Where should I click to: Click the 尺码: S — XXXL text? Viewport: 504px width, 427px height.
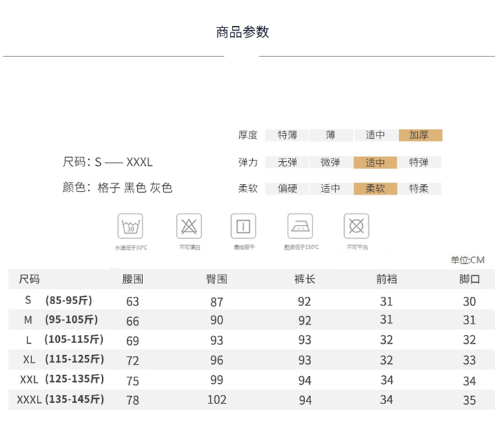108,162
